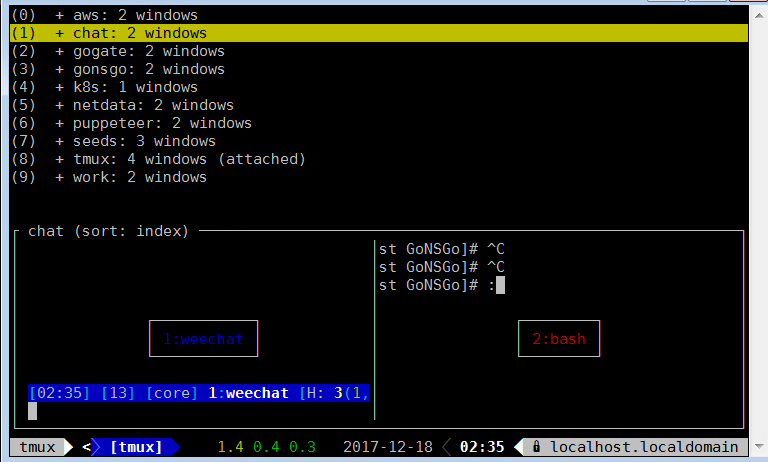Viewport: 768px width, 462px height.
Task: Click the [tmux] window tab in status bar
Action: [136, 447]
